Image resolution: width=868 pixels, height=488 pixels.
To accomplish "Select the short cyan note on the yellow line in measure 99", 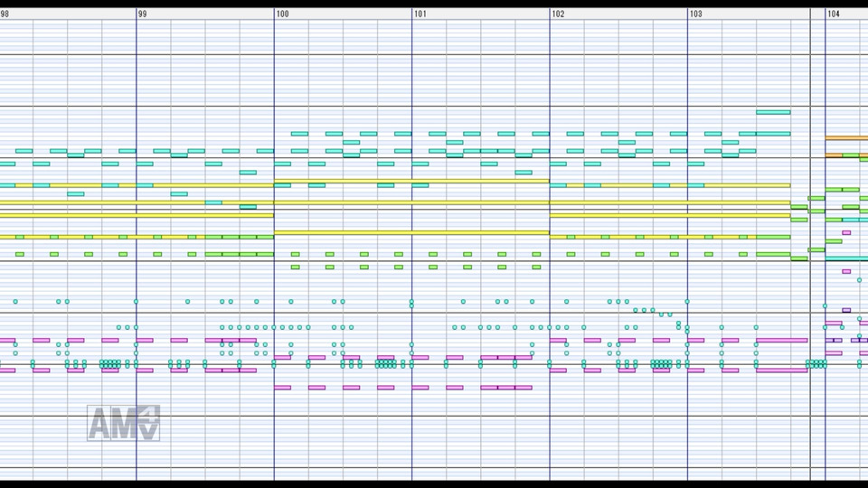I will click(x=213, y=202).
